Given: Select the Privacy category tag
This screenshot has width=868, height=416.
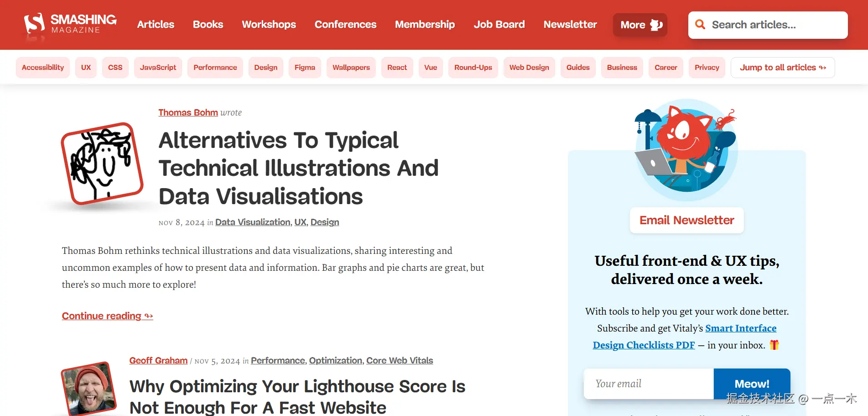Looking at the screenshot, I should (x=707, y=68).
